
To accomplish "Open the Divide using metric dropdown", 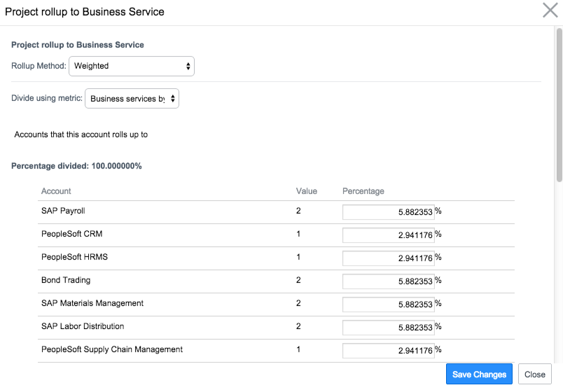I will pyautogui.click(x=132, y=99).
